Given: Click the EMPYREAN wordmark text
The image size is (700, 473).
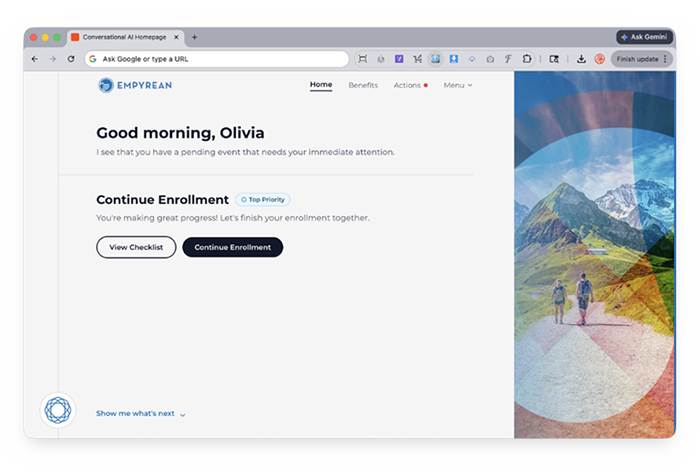Looking at the screenshot, I should click(144, 85).
